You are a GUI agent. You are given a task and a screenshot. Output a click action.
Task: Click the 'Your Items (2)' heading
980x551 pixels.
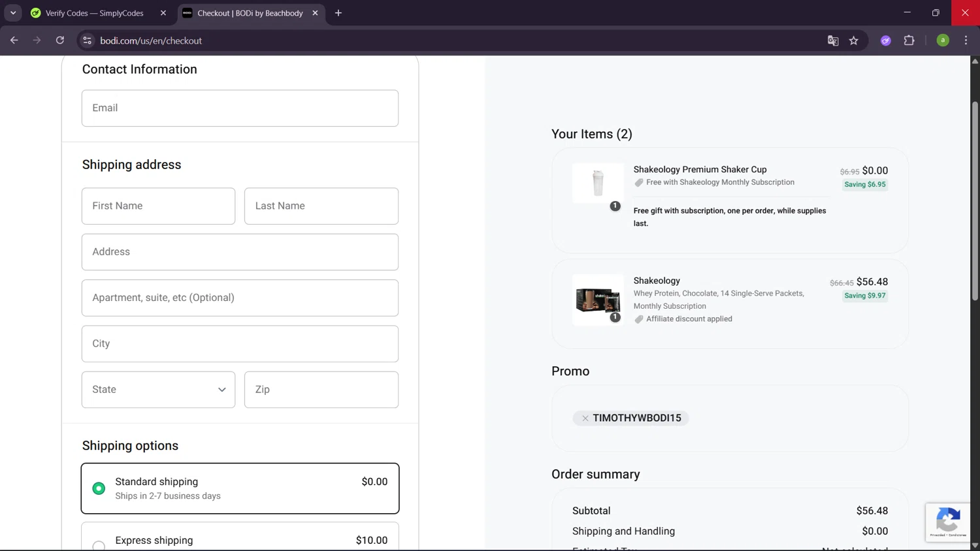(x=592, y=134)
